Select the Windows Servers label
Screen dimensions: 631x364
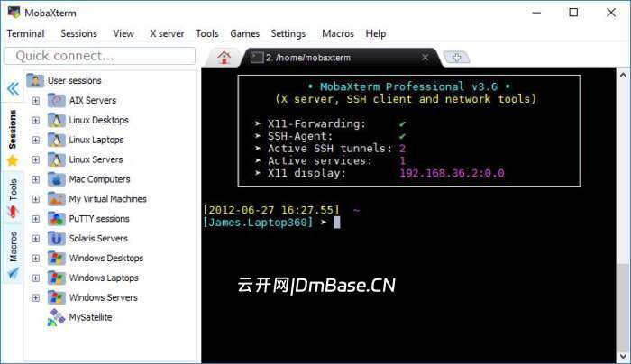coord(104,297)
